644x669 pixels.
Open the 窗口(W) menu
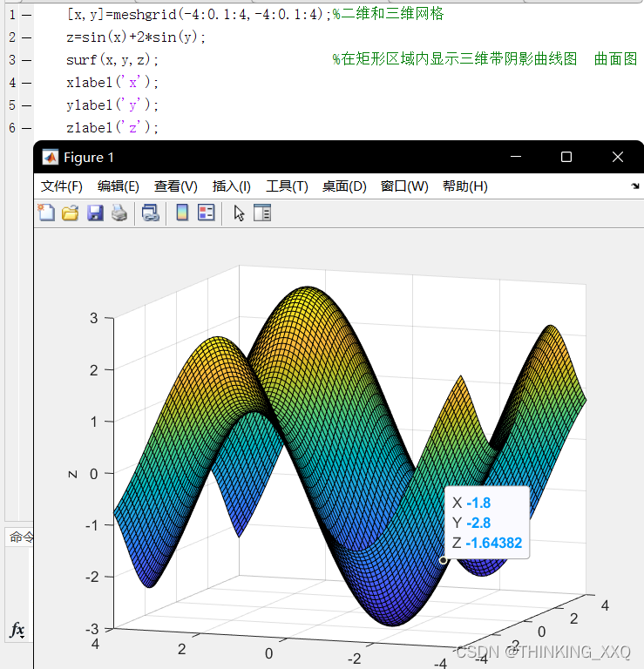[404, 186]
